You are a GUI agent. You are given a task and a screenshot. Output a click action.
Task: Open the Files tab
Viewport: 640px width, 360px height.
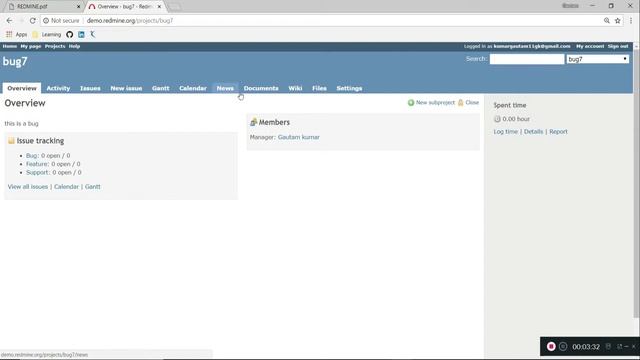point(319,88)
